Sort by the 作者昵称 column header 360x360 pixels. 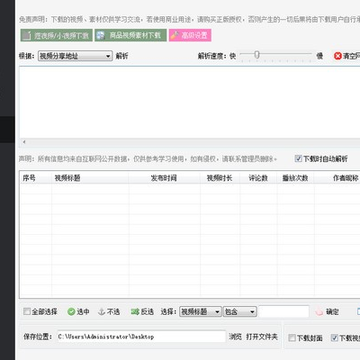click(x=337, y=178)
